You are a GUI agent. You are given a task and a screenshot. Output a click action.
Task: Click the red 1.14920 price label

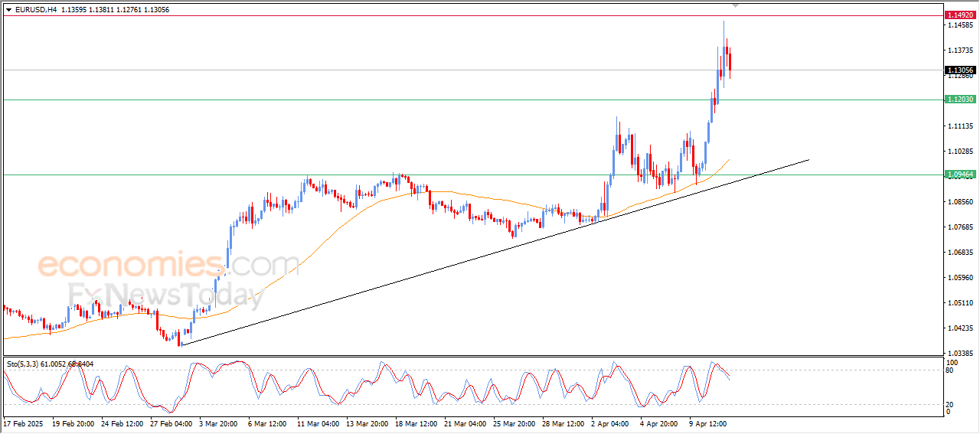[x=960, y=15]
